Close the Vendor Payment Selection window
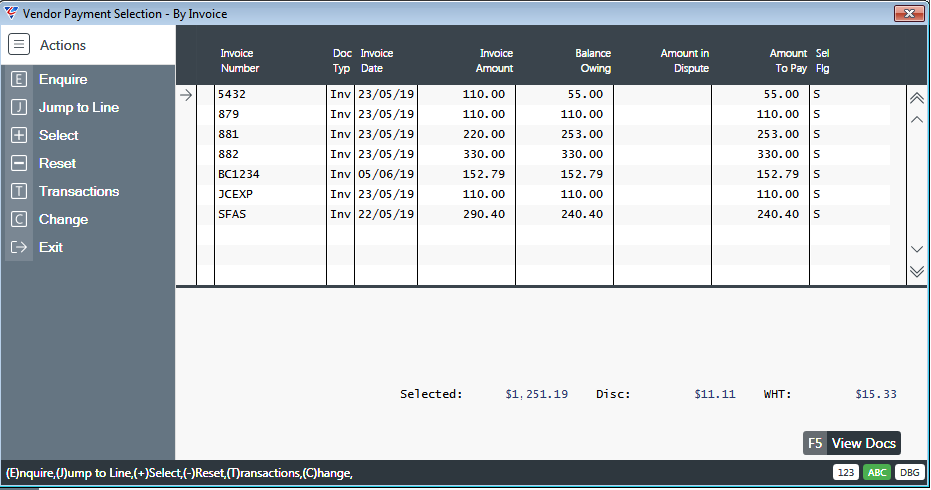 [x=908, y=13]
